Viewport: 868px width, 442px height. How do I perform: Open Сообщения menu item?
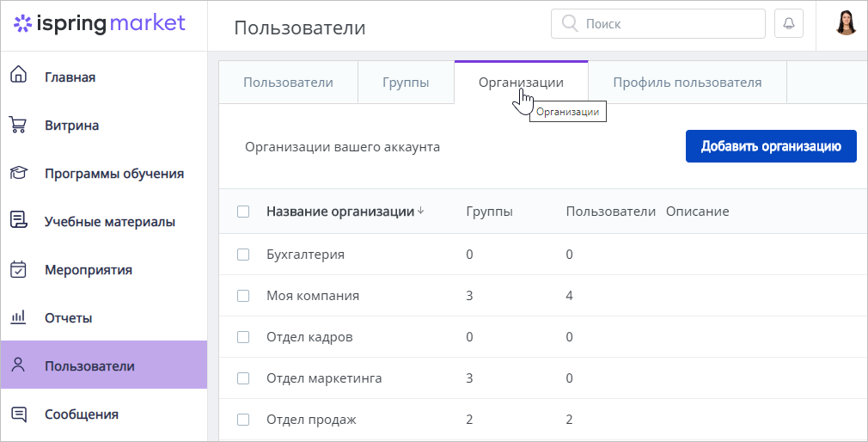tap(104, 414)
